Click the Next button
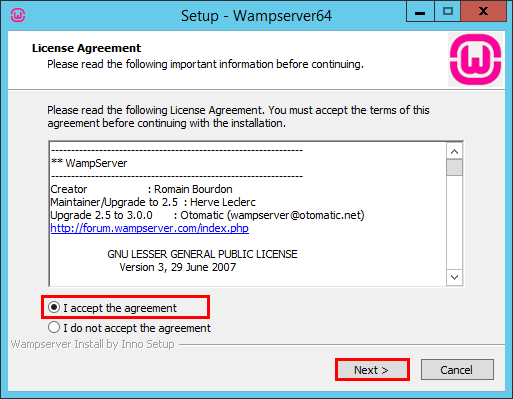Viewport: 513px width, 399px height. coord(372,370)
